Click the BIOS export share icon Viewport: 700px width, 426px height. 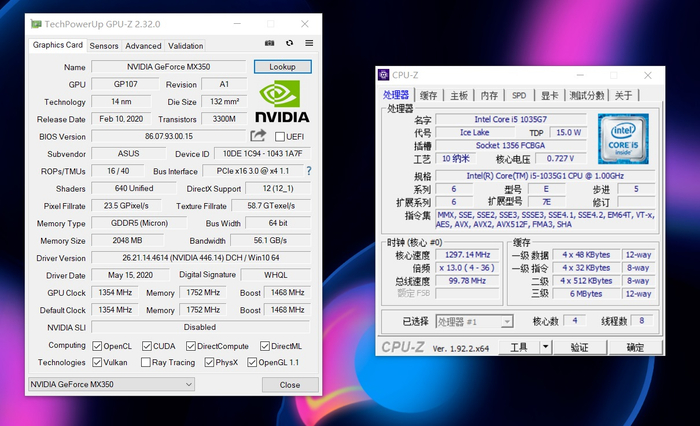[x=259, y=136]
